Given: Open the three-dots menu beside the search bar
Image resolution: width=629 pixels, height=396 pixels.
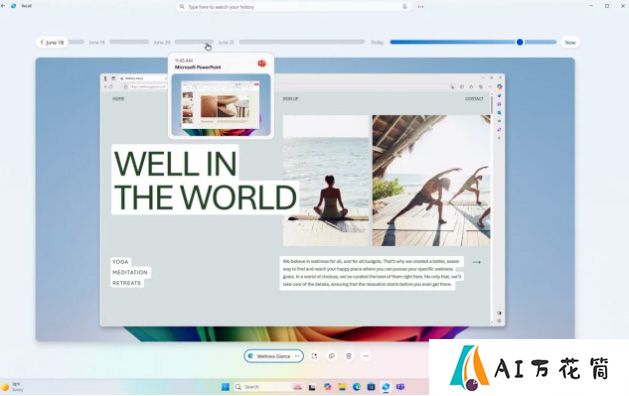Looking at the screenshot, I should click(x=420, y=6).
